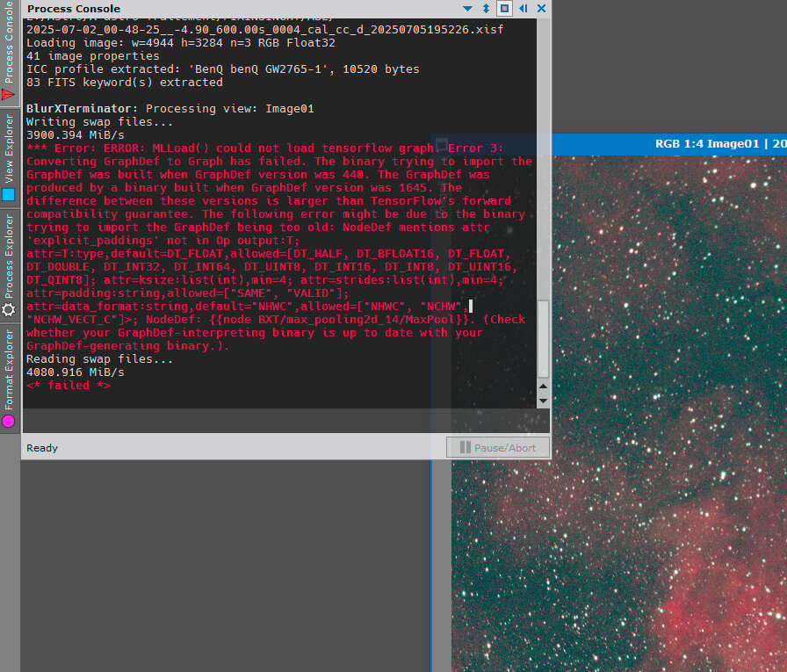The image size is (787, 672).
Task: Close the Process Console panel
Action: point(542,9)
